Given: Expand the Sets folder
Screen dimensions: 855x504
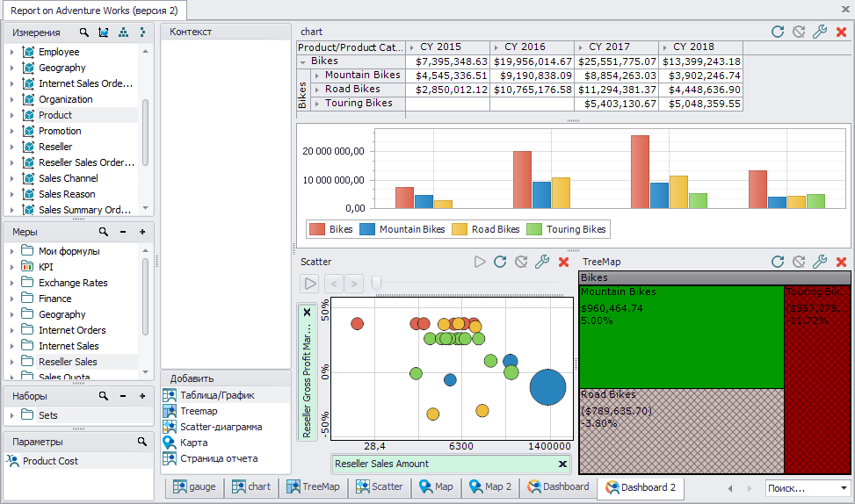Looking at the screenshot, I should 12,415.
